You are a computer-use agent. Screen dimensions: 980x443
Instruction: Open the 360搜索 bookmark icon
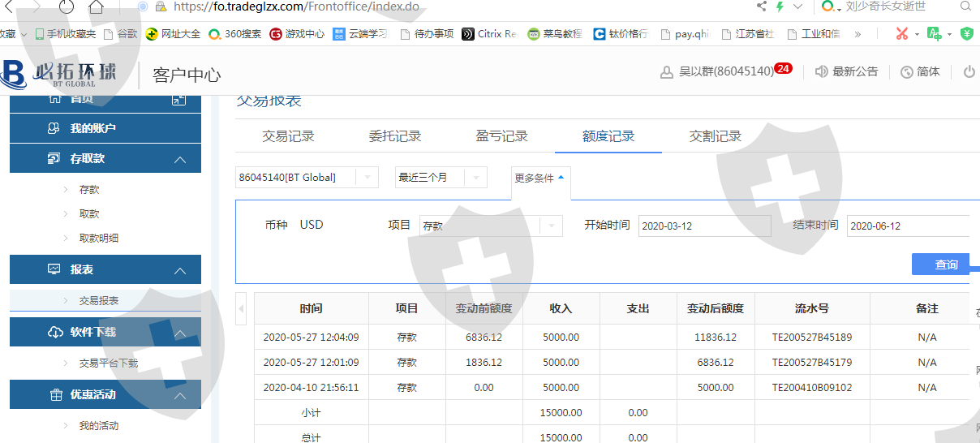215,34
